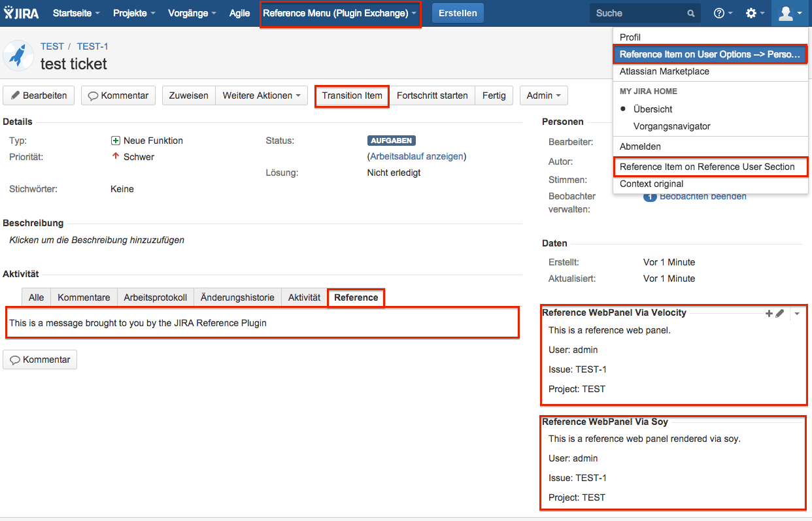Click Issue: TEST-1 in the Soy panel
The width and height of the screenshot is (812, 521).
point(577,478)
